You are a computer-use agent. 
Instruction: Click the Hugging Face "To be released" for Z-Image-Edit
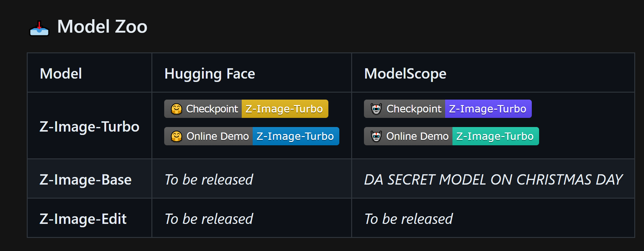209,219
